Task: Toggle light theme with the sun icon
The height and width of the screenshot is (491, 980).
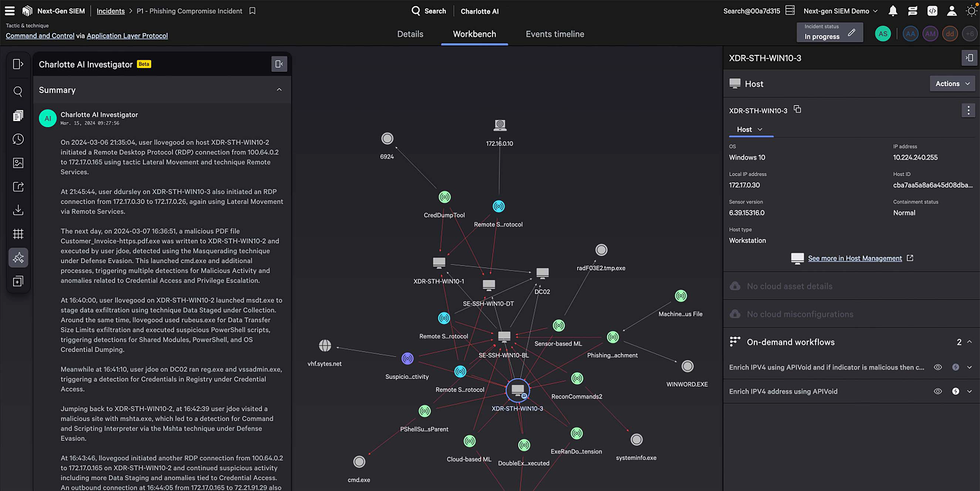Action: click(971, 11)
